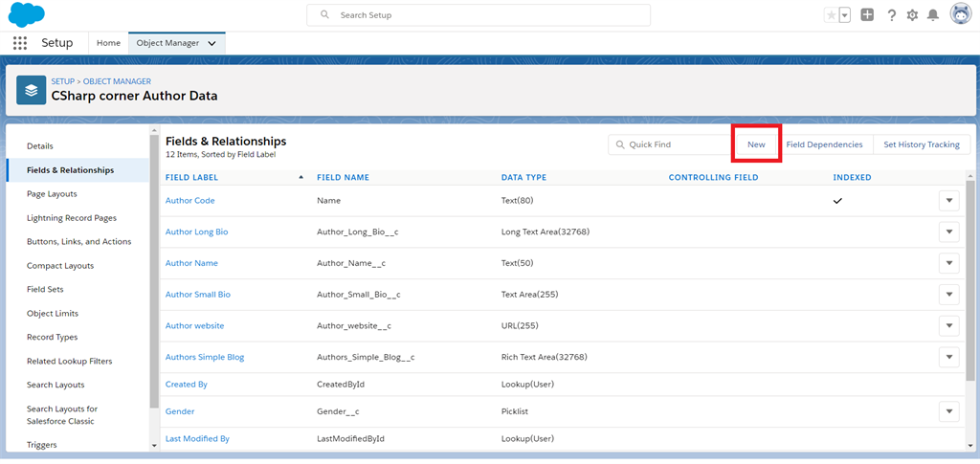Open row actions dropdown for Author Name

(948, 263)
